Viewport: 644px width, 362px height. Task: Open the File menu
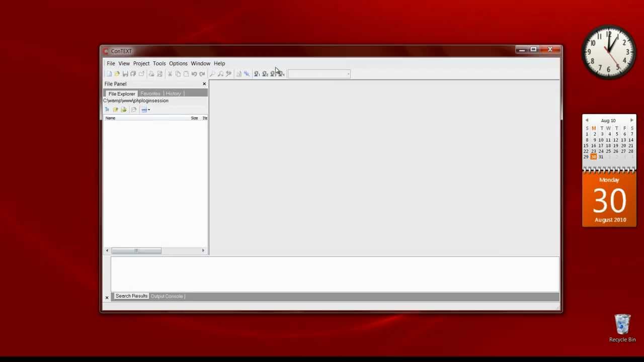click(x=111, y=63)
